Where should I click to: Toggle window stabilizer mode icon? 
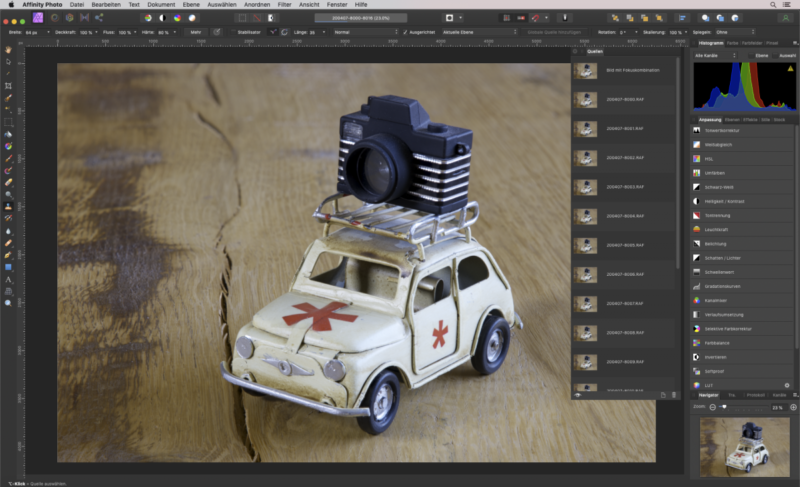click(x=284, y=32)
